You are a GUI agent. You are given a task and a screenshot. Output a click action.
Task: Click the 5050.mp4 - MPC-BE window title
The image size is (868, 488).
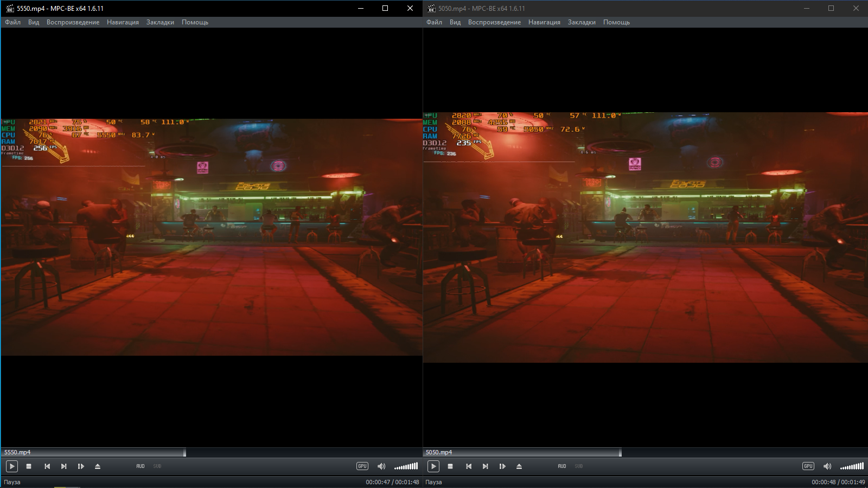(482, 9)
